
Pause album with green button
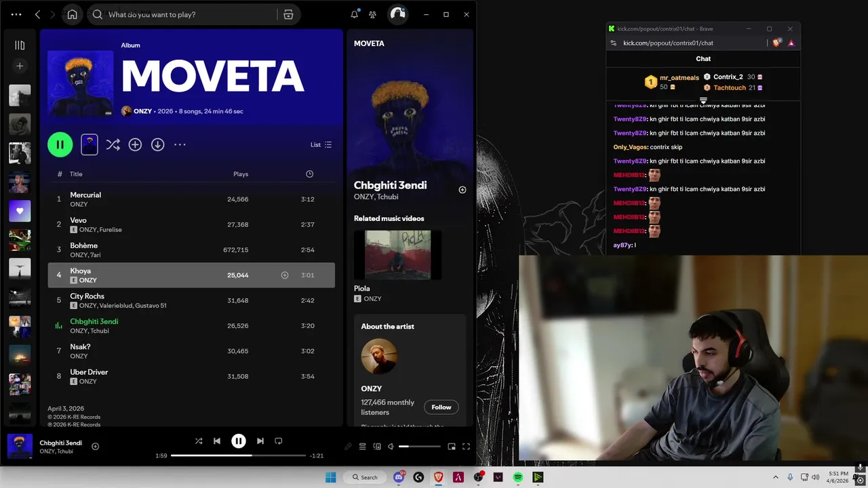60,144
